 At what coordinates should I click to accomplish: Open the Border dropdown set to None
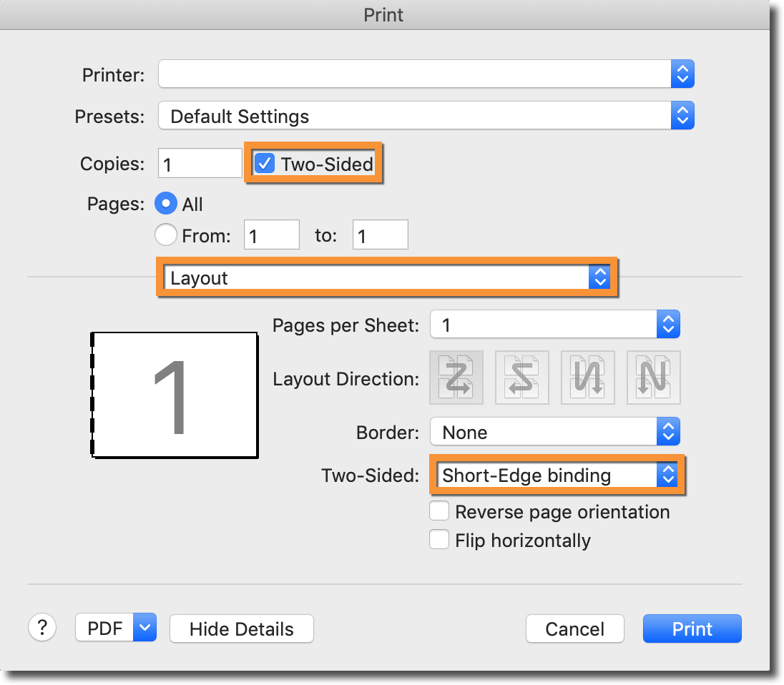pyautogui.click(x=554, y=432)
